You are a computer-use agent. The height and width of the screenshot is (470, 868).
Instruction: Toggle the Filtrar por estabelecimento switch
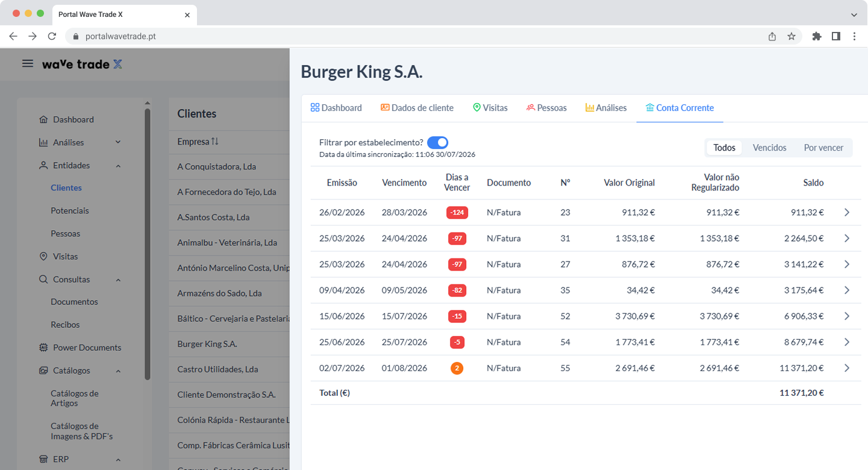click(438, 143)
